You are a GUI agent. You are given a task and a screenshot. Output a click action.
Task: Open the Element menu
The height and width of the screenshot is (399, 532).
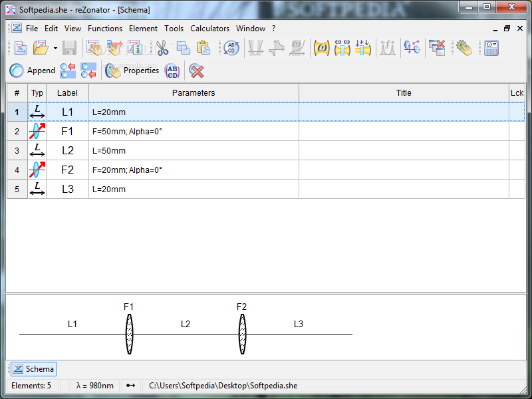143,29
